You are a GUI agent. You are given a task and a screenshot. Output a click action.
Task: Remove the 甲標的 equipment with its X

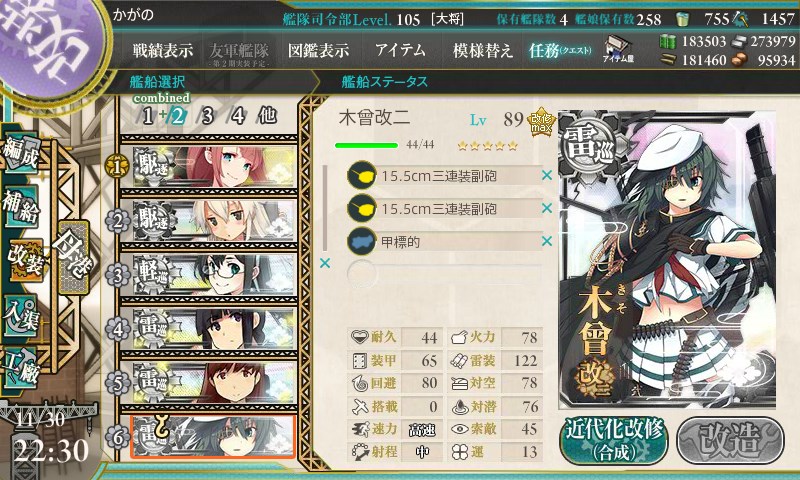[x=546, y=241]
